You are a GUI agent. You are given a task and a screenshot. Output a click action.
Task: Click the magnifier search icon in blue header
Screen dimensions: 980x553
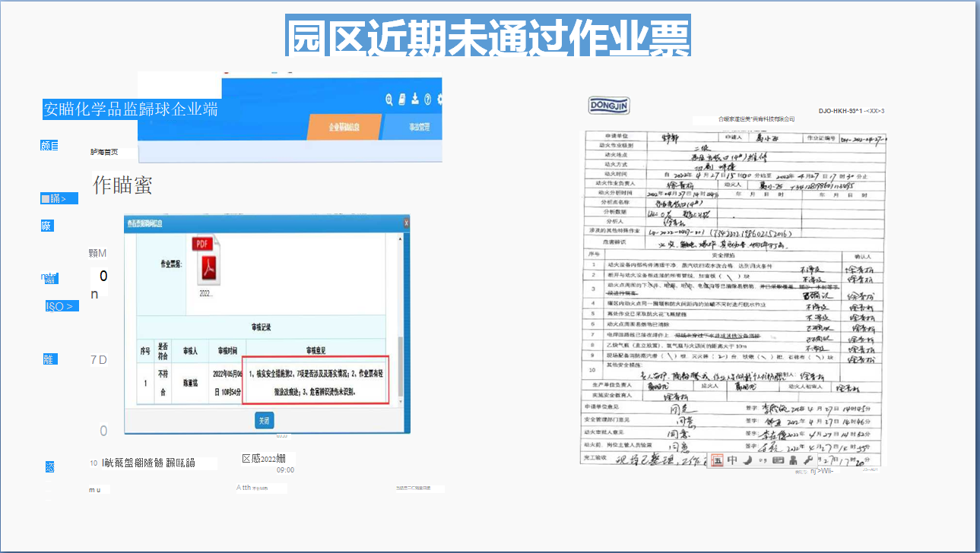tap(389, 100)
